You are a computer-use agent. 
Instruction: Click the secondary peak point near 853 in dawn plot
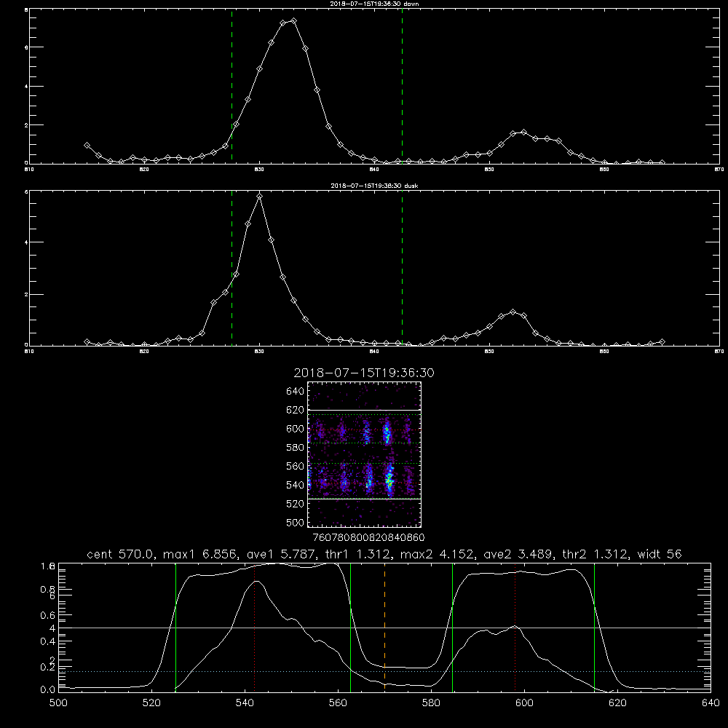pyautogui.click(x=523, y=132)
